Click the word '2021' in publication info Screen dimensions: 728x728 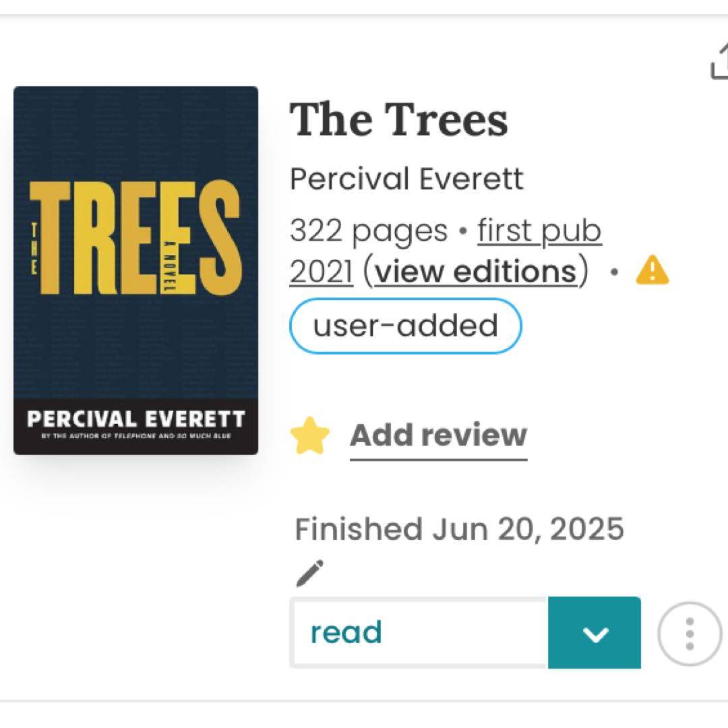pos(322,272)
